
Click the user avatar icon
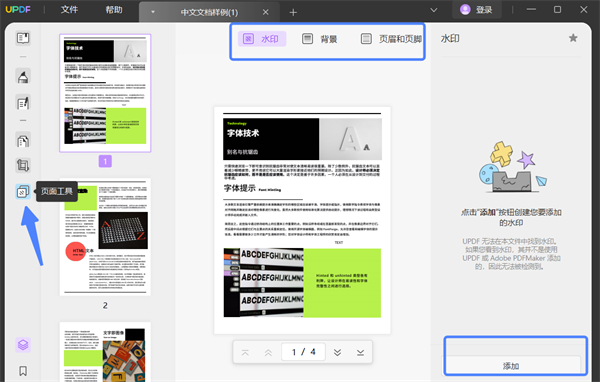point(465,10)
